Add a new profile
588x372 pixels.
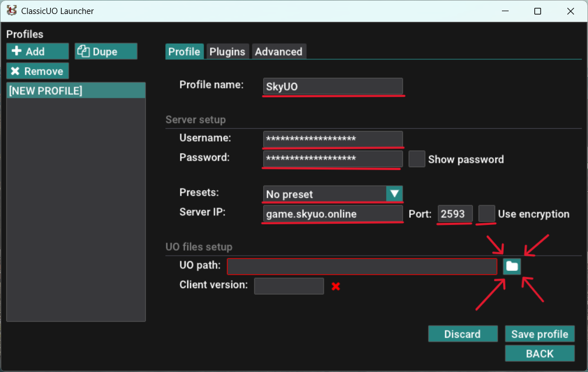37,51
